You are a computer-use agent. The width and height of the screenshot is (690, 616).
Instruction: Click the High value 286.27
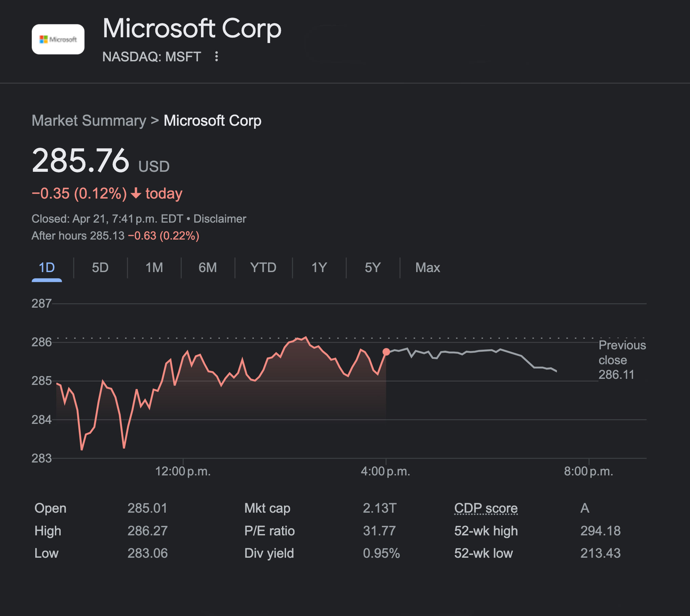(147, 531)
